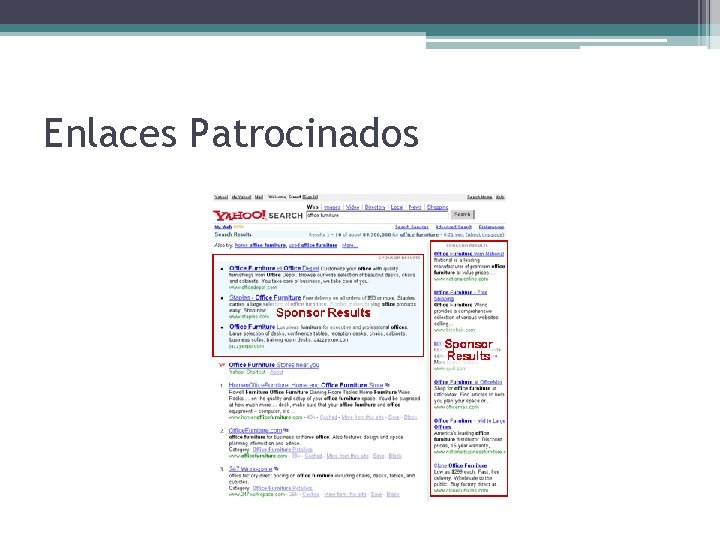This screenshot has height=540, width=720.
Task: Click the 'More...' also-try link
Action: (x=350, y=245)
